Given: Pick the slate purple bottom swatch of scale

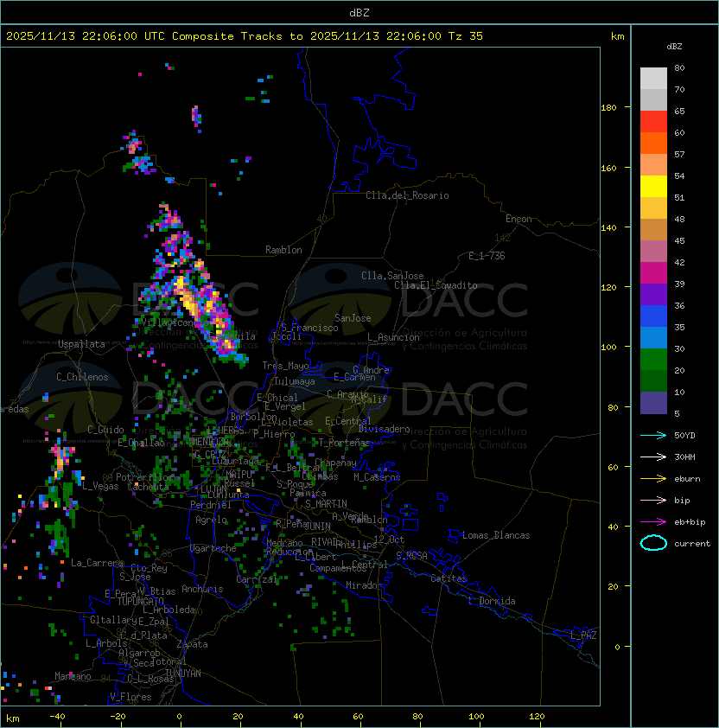Looking at the screenshot, I should 653,403.
